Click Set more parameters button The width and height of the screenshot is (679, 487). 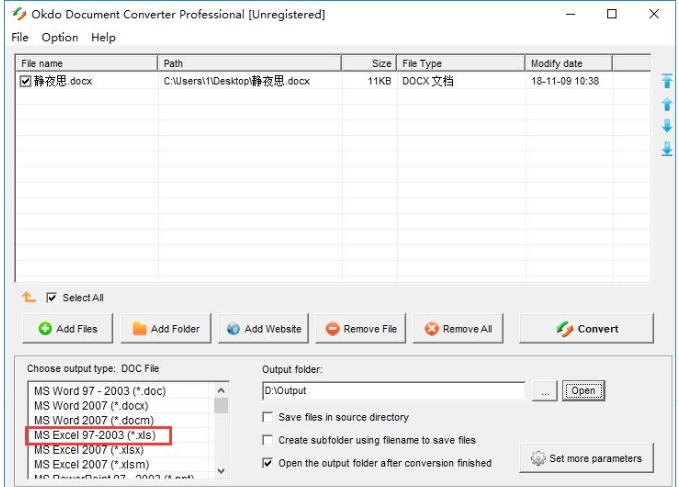point(586,458)
